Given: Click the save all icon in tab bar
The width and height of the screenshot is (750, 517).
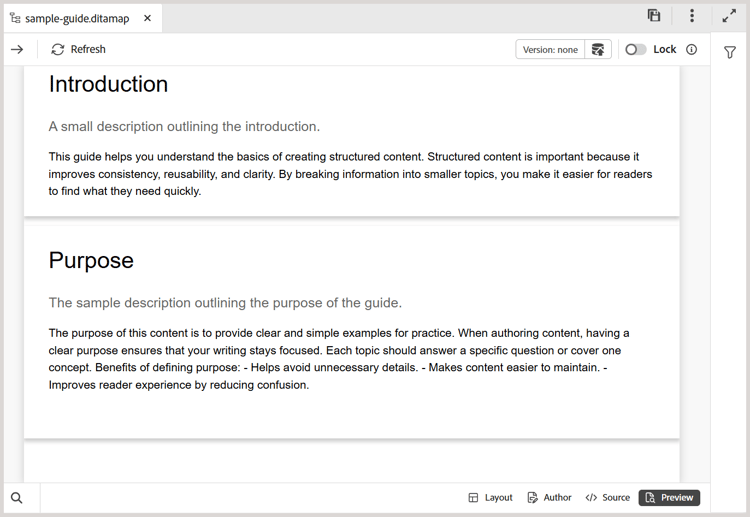Looking at the screenshot, I should pyautogui.click(x=654, y=16).
